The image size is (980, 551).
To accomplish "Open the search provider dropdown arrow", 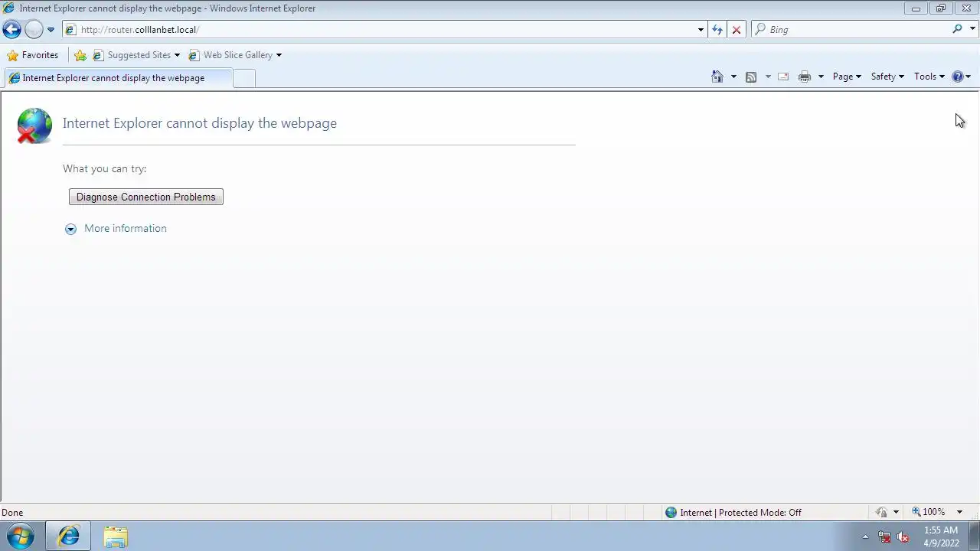I will [973, 29].
